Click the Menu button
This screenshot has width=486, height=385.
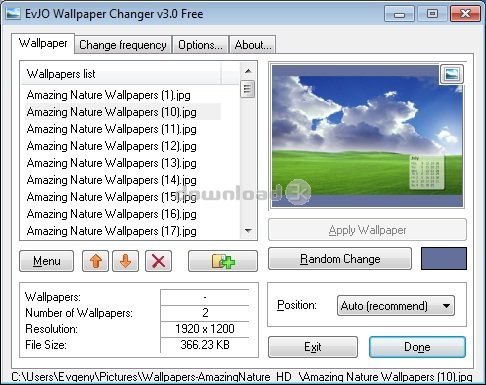(x=47, y=261)
